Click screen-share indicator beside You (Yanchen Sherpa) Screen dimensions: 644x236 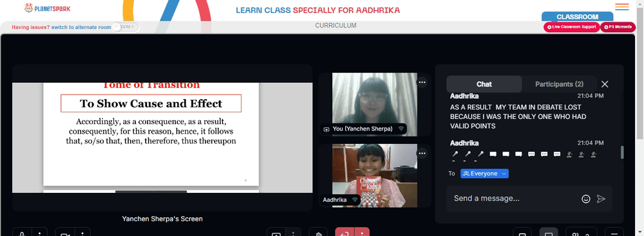click(327, 129)
